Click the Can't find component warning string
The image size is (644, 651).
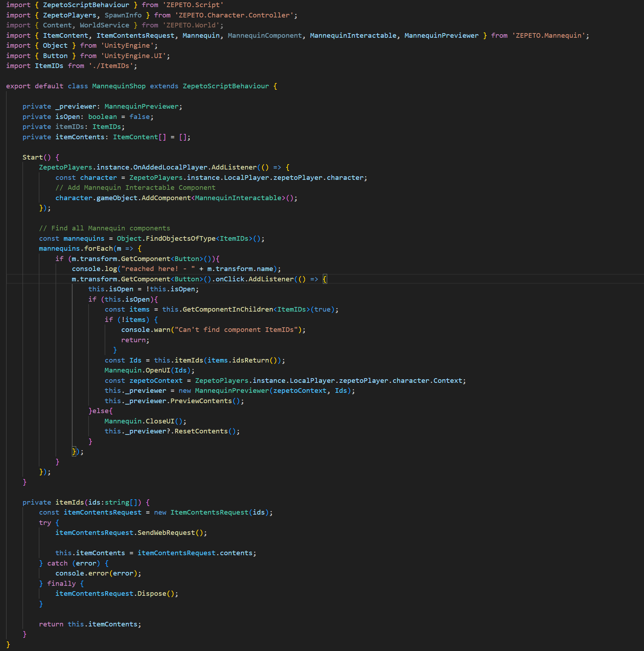(x=239, y=329)
